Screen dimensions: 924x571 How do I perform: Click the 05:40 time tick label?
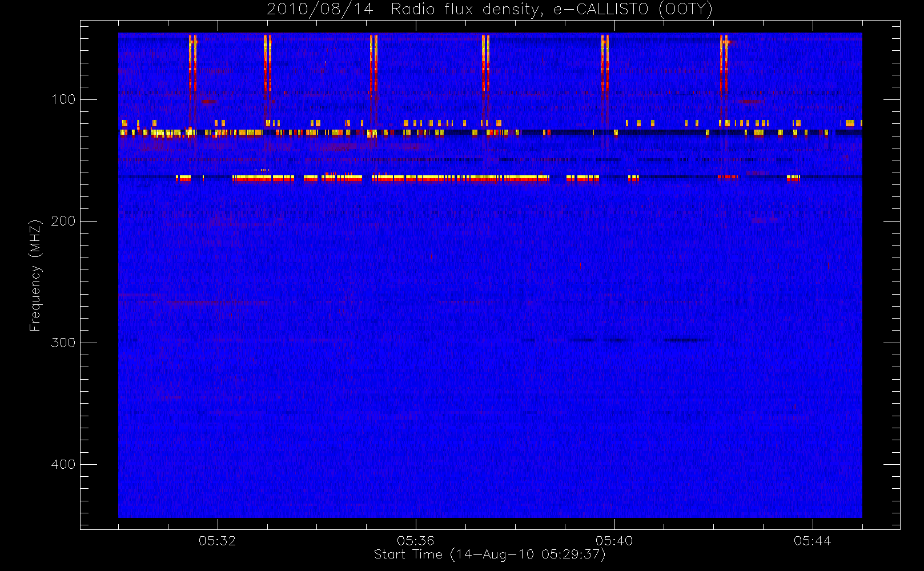tap(614, 541)
